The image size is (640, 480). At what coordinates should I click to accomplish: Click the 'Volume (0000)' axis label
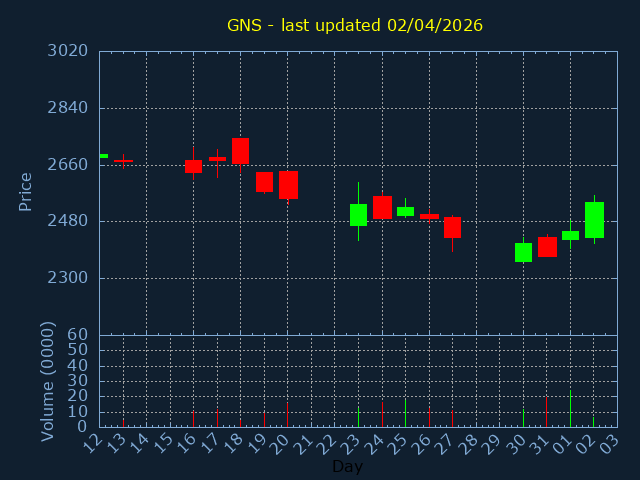click(x=47, y=381)
